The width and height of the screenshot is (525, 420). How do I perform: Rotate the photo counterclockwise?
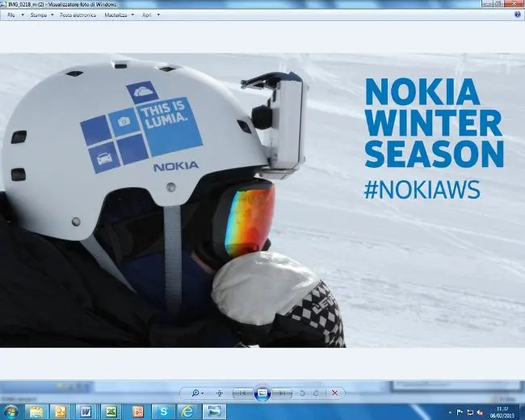click(302, 393)
